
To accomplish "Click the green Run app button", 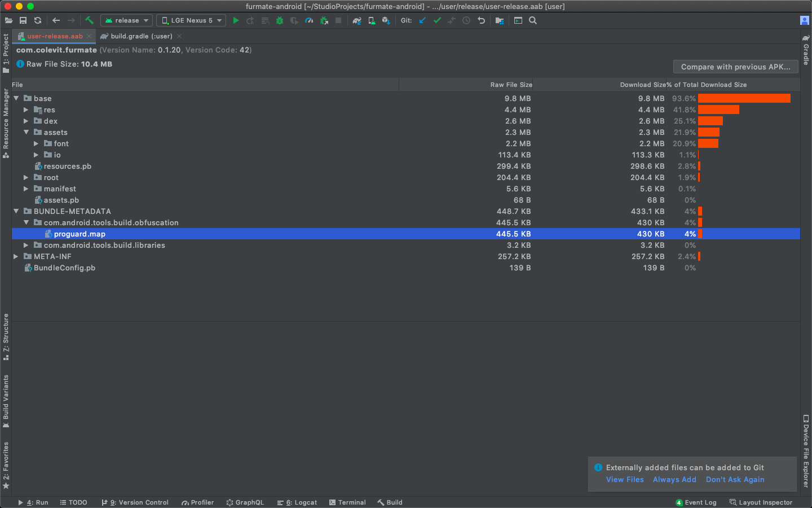I will click(x=236, y=20).
